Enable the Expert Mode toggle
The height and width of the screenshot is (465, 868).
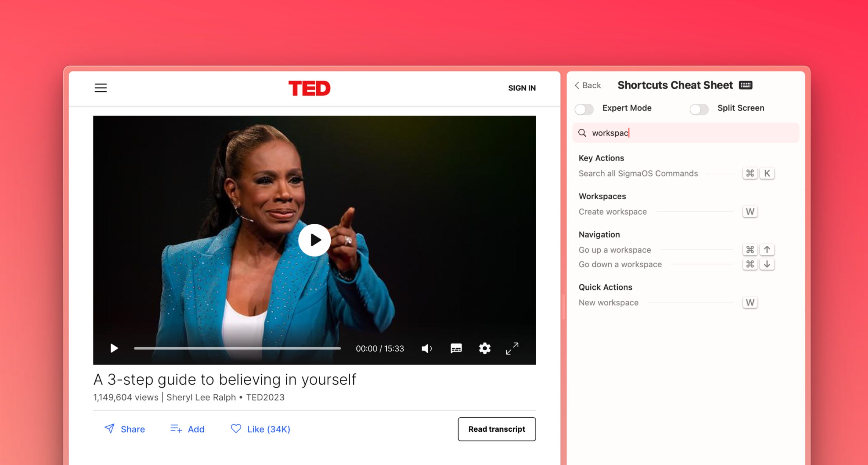click(584, 109)
